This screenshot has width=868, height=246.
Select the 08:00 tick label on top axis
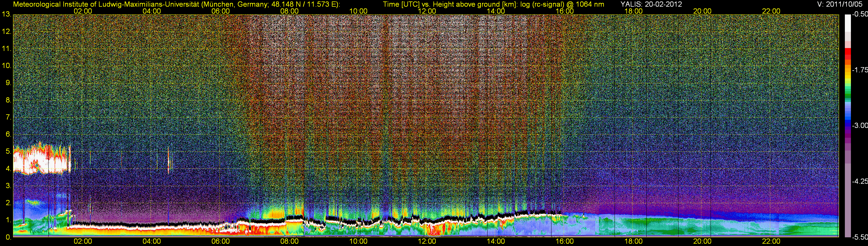tap(289, 11)
